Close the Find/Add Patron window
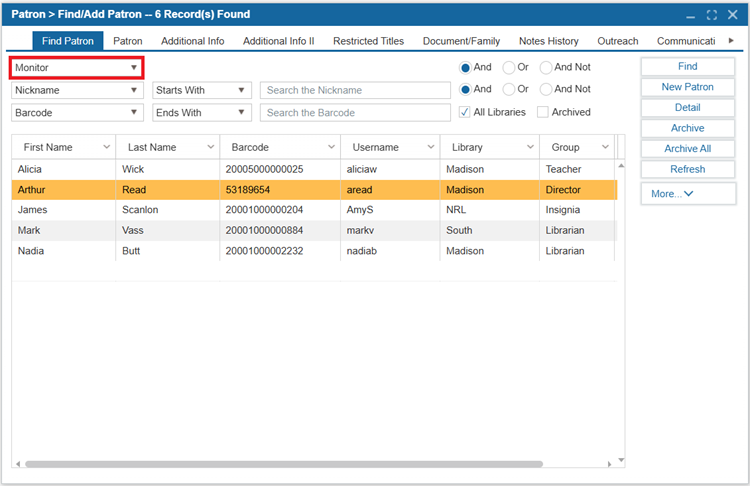The width and height of the screenshot is (750, 486). pyautogui.click(x=732, y=15)
